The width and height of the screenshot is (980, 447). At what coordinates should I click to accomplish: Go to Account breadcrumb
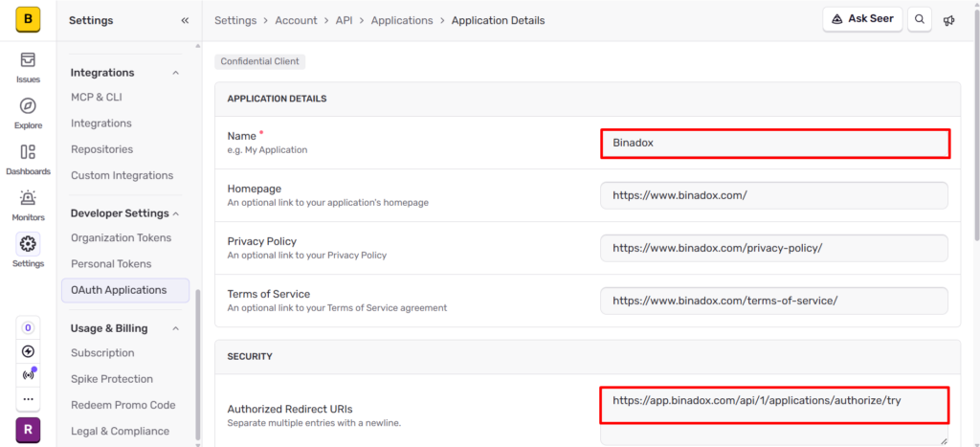point(297,21)
